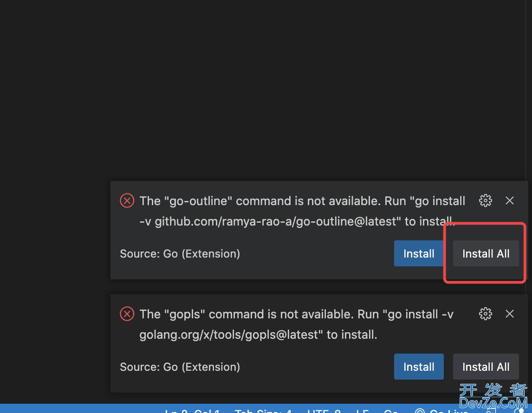Click Install on go-outline notification
532x413 pixels.
pyautogui.click(x=419, y=254)
